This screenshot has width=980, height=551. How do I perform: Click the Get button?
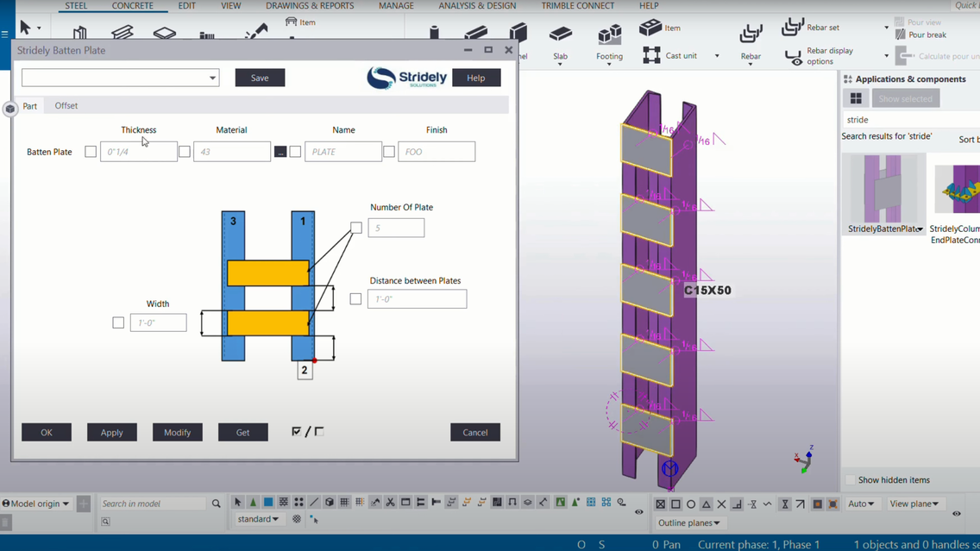pos(243,432)
